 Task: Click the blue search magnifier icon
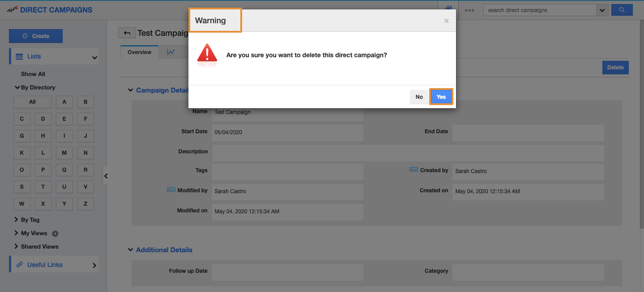[x=622, y=9]
